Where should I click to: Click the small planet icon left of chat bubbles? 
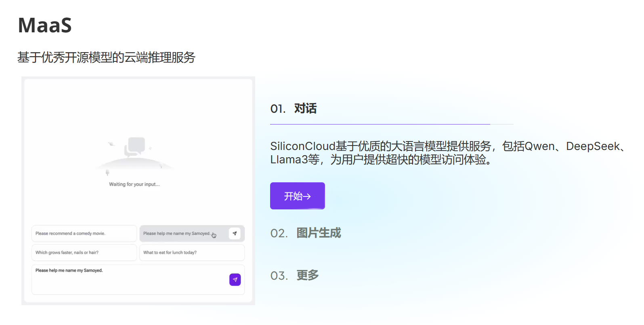click(x=111, y=144)
